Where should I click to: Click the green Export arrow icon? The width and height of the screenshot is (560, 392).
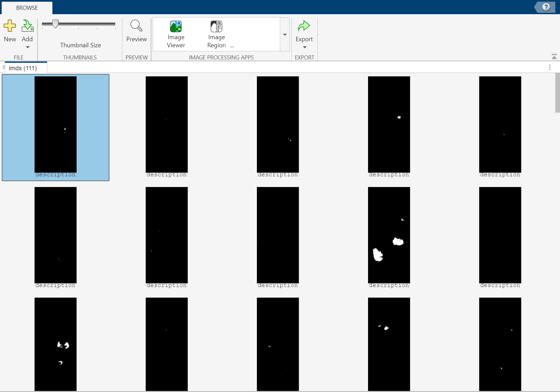[304, 26]
